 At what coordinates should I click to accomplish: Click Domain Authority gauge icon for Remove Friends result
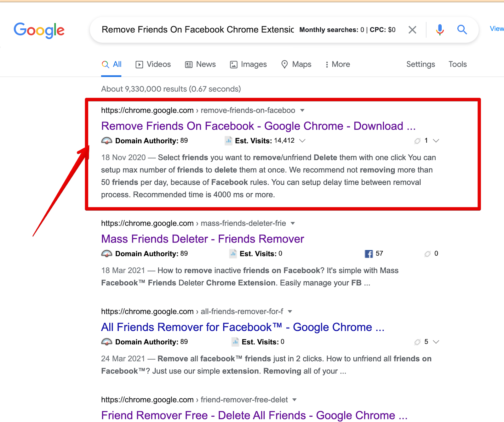tap(107, 140)
